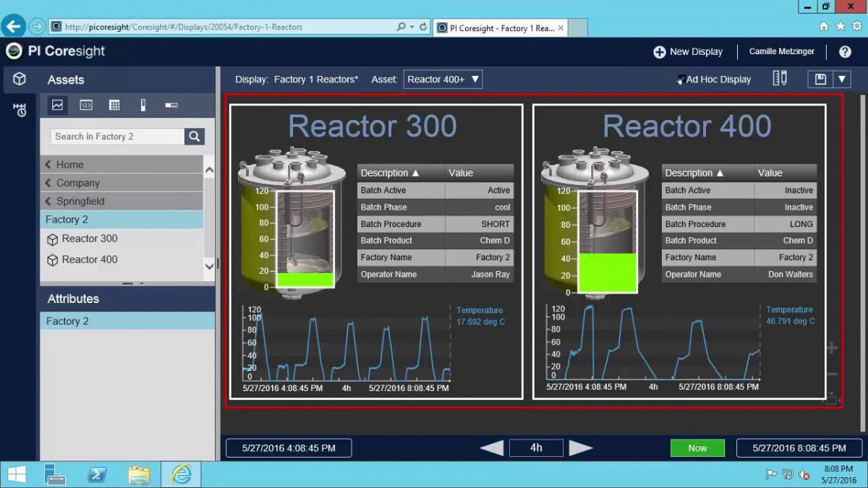This screenshot has height=488, width=868.
Task: Select the Horizontal gauge symbol icon
Action: tap(171, 105)
